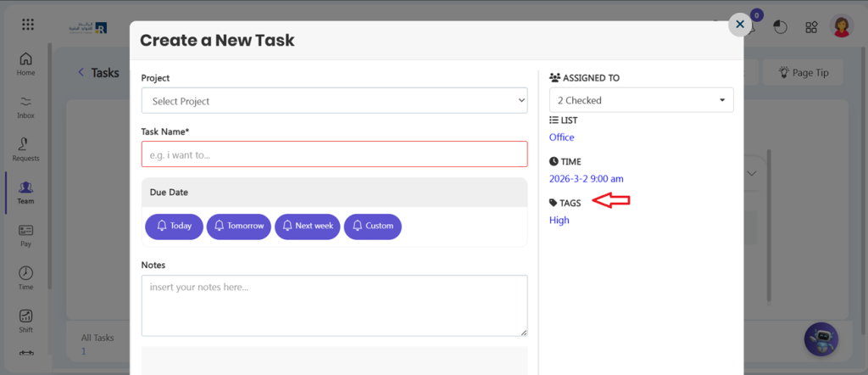Open Requests in the sidebar

tap(25, 148)
